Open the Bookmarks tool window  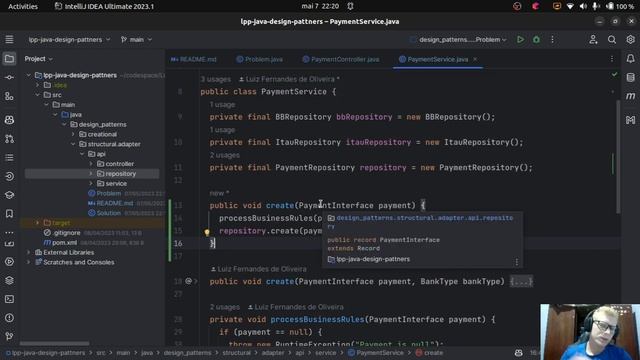[x=9, y=214]
